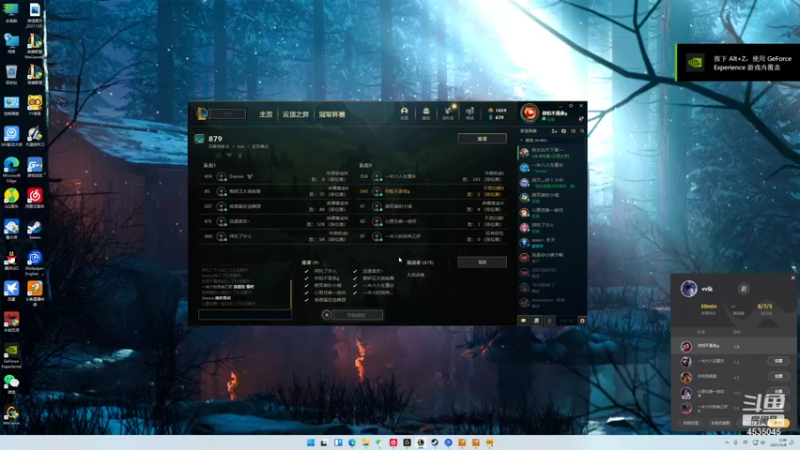The height and width of the screenshot is (450, 800).
Task: Click the League of Legends logo icon
Action: (x=202, y=113)
